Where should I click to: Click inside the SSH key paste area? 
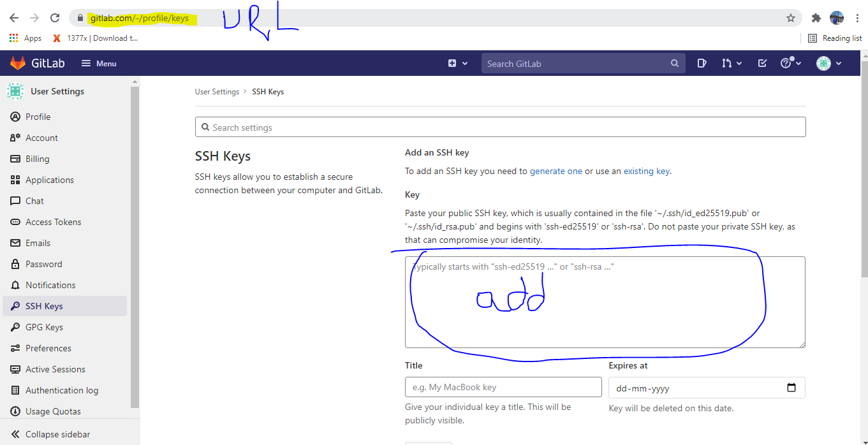point(605,302)
